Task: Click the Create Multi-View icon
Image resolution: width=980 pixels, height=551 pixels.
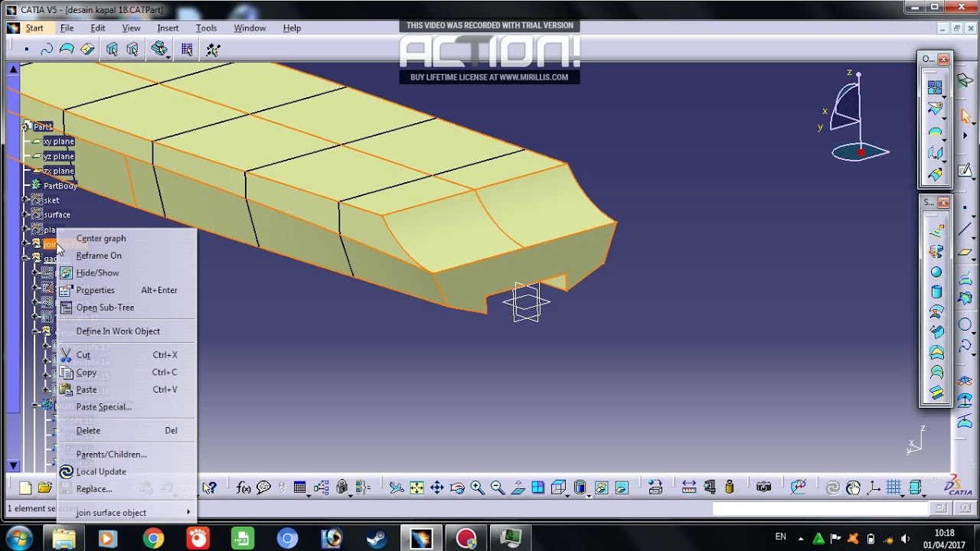Action: pos(537,487)
